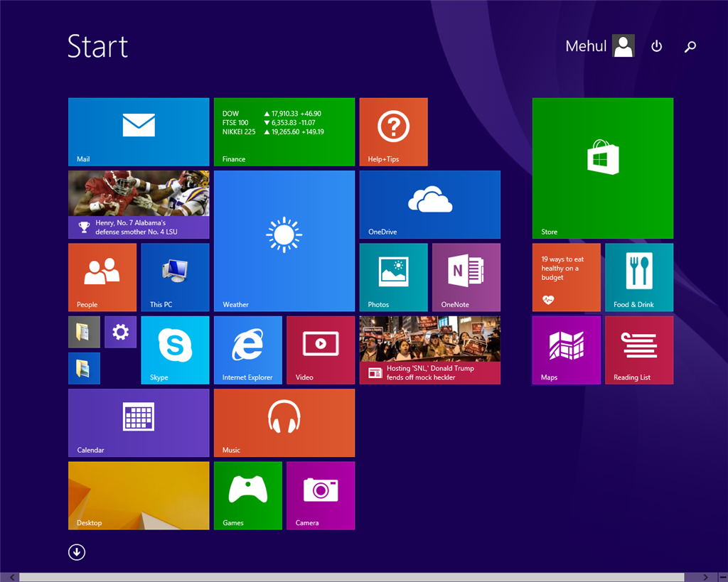The image size is (728, 582).
Task: Open the Store tile
Action: (603, 168)
